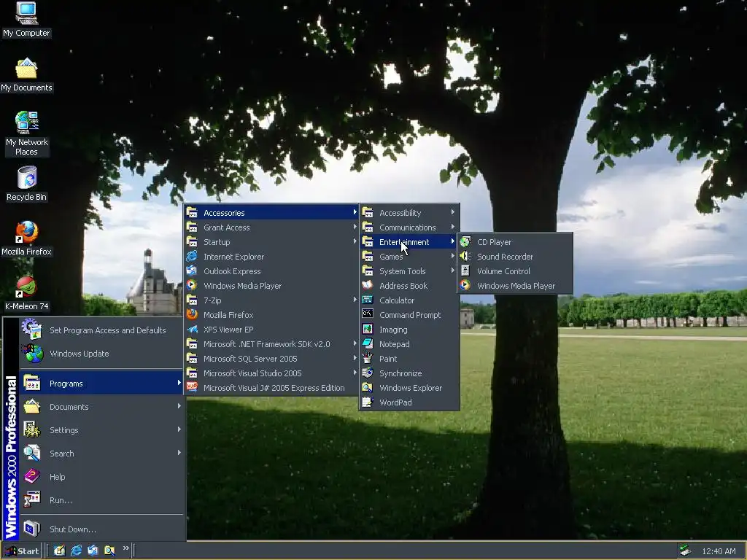Expand the System Tools submenu arrow

(452, 271)
